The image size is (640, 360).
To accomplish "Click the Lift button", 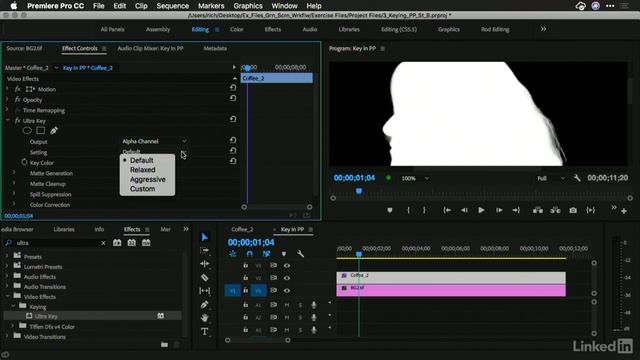I will click(538, 210).
